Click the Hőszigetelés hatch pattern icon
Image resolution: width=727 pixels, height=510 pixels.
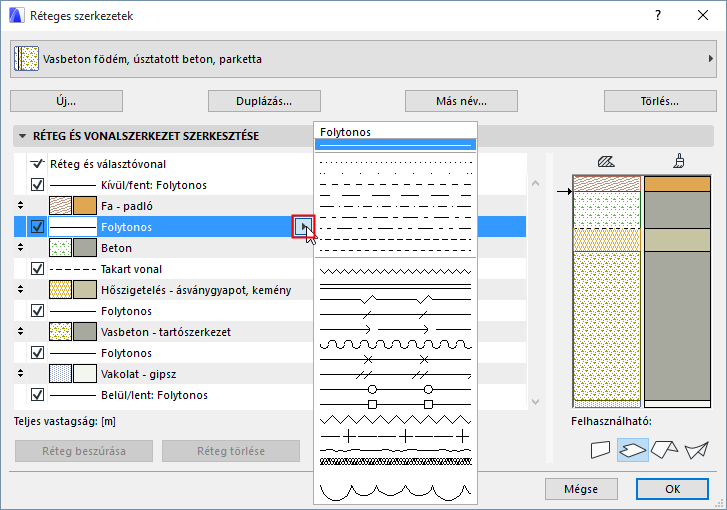click(x=60, y=290)
